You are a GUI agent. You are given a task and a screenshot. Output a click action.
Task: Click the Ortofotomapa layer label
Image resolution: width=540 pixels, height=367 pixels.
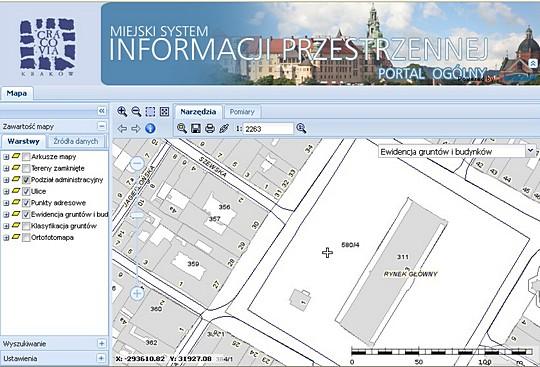[52, 238]
